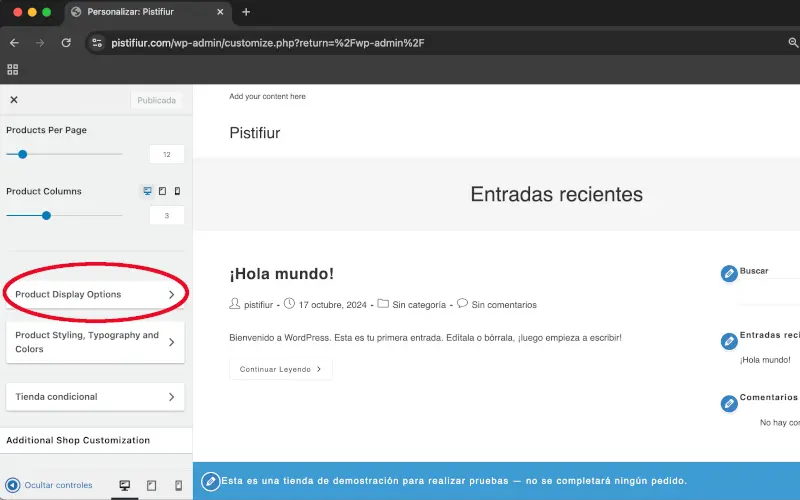800x500 pixels.
Task: Click the Sin comentarios link
Action: click(x=504, y=305)
